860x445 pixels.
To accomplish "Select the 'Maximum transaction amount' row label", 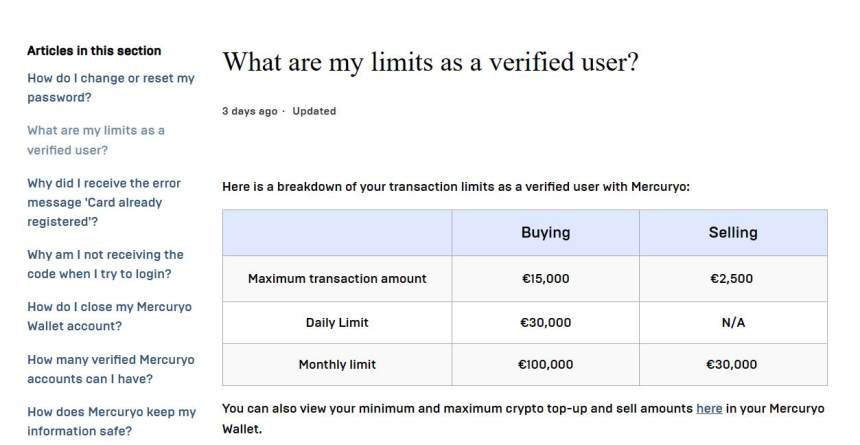I will point(337,279).
